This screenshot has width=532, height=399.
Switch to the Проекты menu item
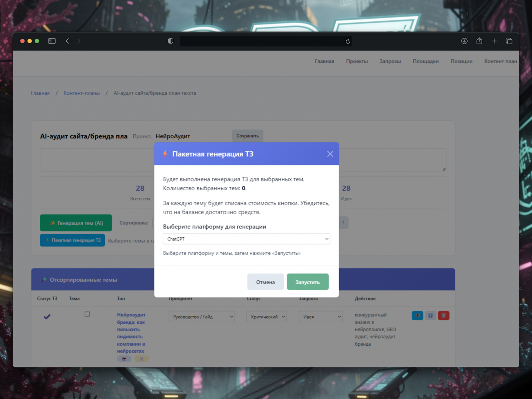(x=357, y=61)
